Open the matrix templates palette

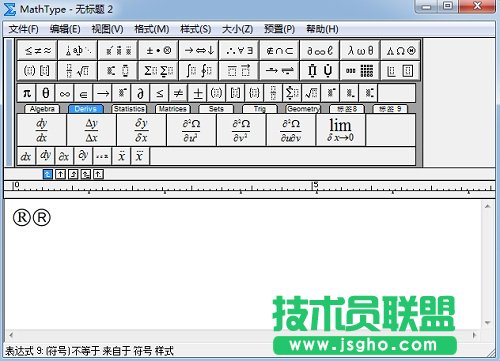[360, 70]
